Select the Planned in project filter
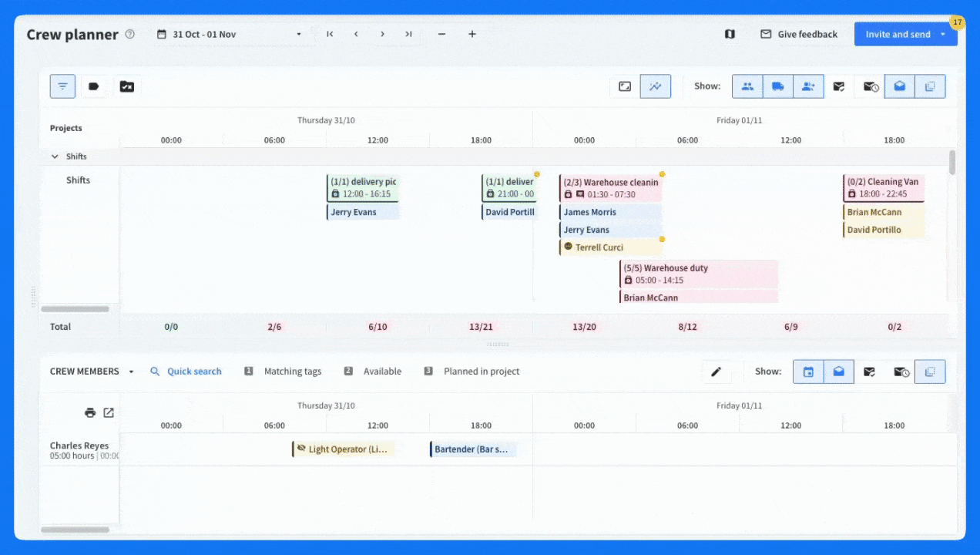This screenshot has width=980, height=555. (x=472, y=372)
